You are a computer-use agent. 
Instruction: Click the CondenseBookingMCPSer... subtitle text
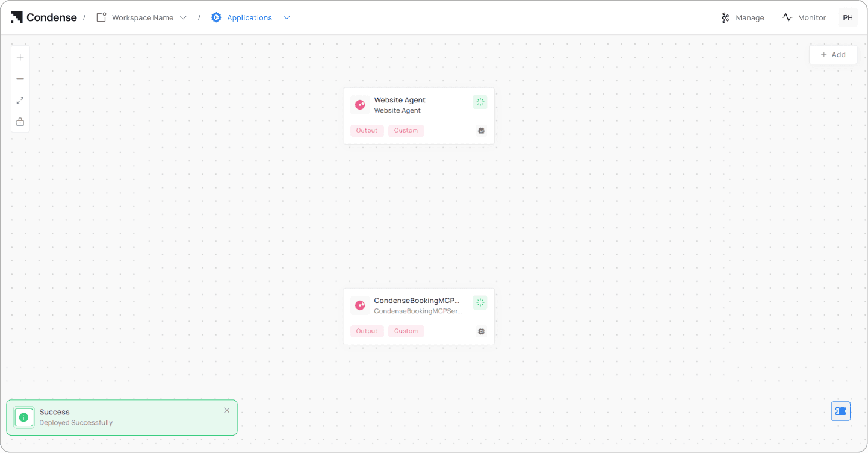pos(418,311)
